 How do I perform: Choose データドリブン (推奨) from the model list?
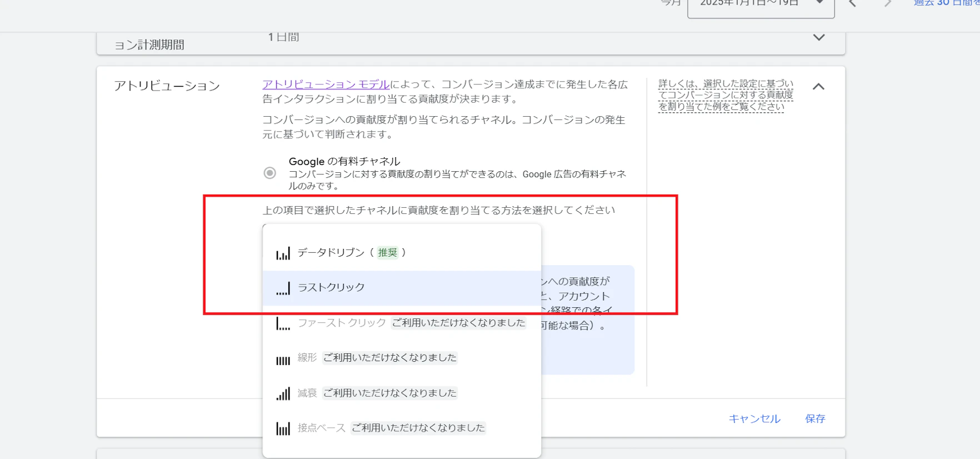[402, 253]
